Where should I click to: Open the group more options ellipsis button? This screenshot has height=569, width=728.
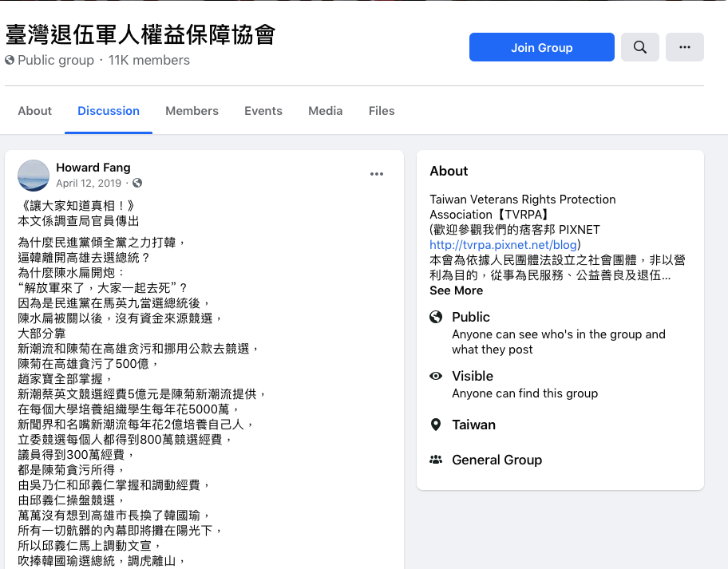point(684,47)
